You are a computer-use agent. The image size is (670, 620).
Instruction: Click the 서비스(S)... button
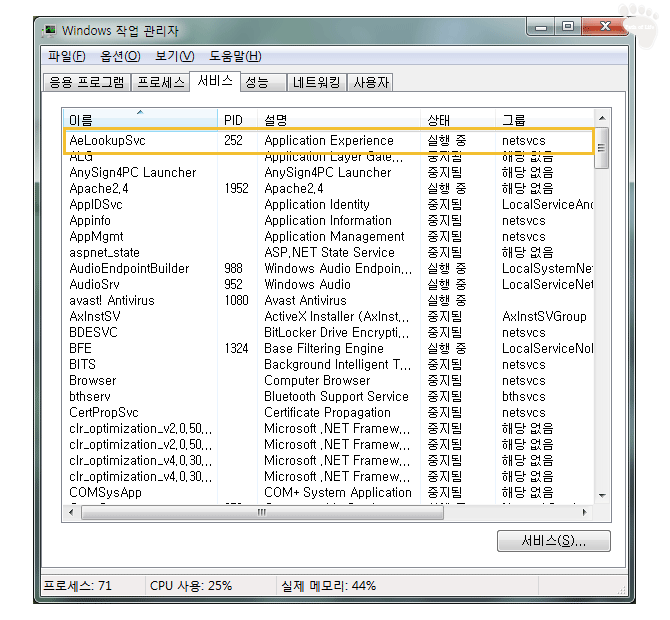click(x=554, y=541)
